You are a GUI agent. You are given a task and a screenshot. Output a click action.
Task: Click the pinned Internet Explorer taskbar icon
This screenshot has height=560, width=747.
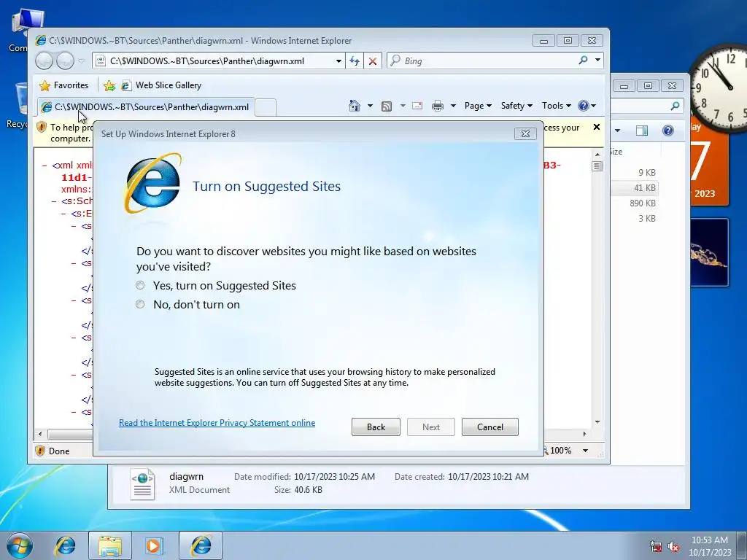click(66, 545)
